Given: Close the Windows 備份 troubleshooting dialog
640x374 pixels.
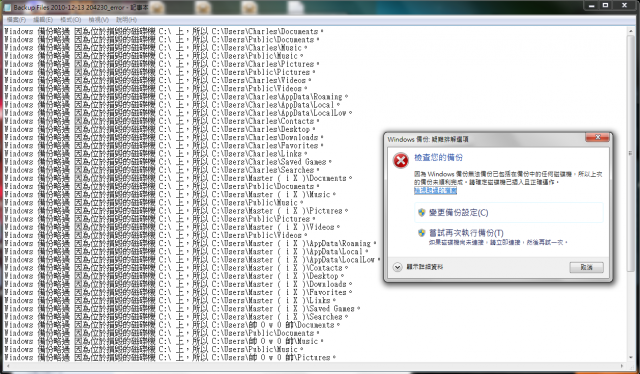Looking at the screenshot, I should click(598, 137).
